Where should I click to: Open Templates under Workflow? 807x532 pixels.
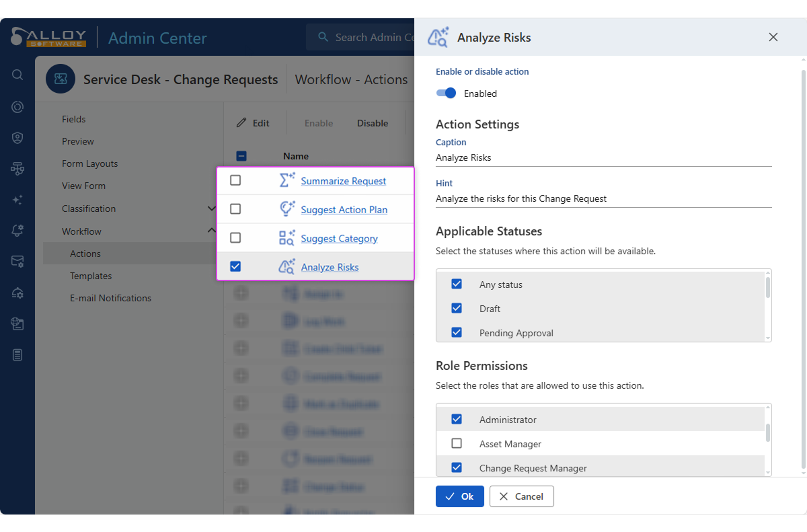(x=91, y=276)
